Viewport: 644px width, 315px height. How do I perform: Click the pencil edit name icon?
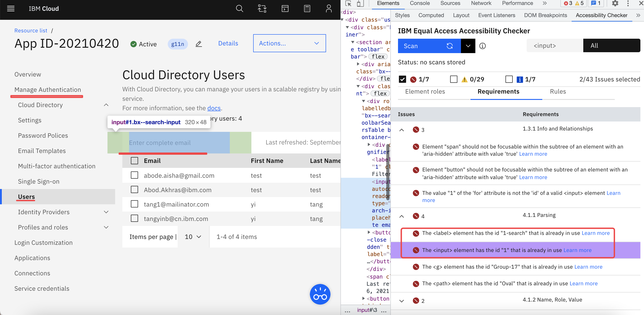(199, 44)
